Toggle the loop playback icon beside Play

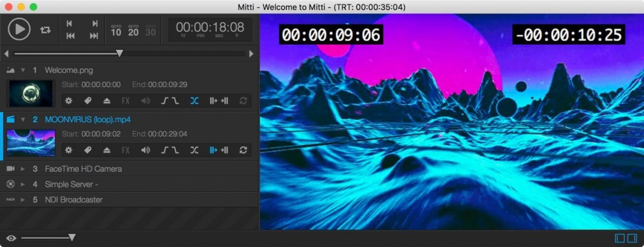pyautogui.click(x=45, y=29)
